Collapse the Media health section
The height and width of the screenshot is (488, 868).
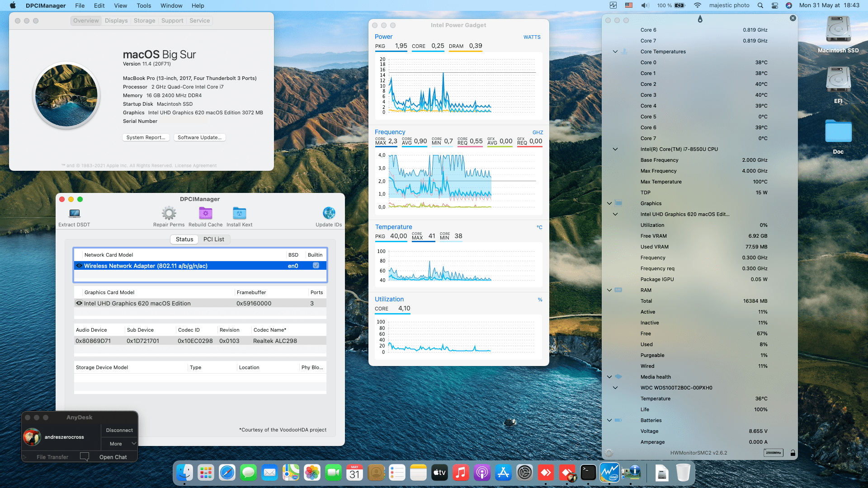[x=609, y=377]
